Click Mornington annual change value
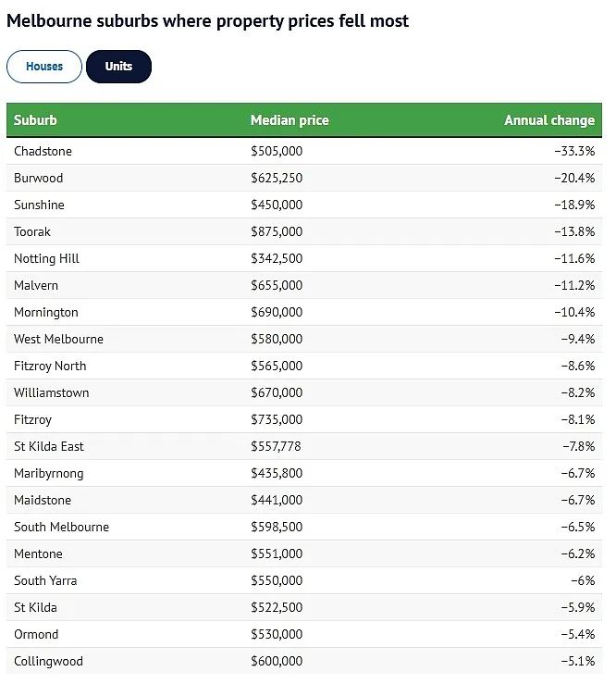The width and height of the screenshot is (616, 684). [x=574, y=312]
